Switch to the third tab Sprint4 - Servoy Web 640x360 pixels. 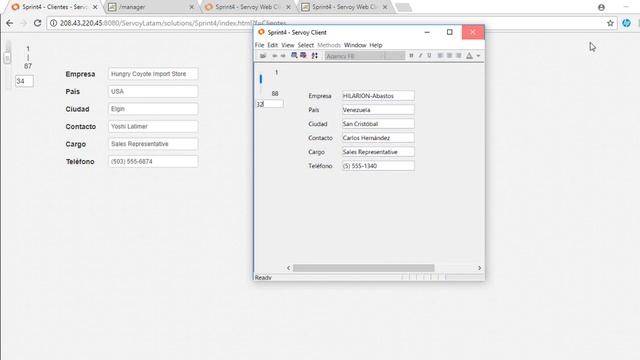tap(248, 7)
